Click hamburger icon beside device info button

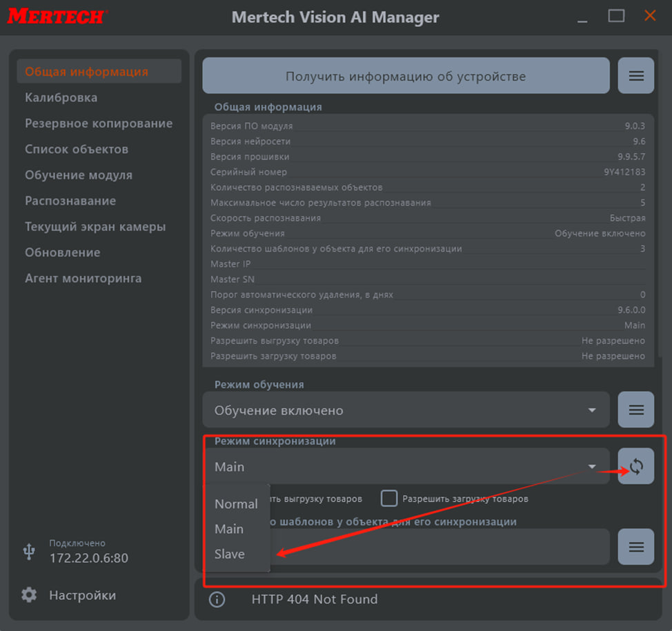click(x=635, y=76)
